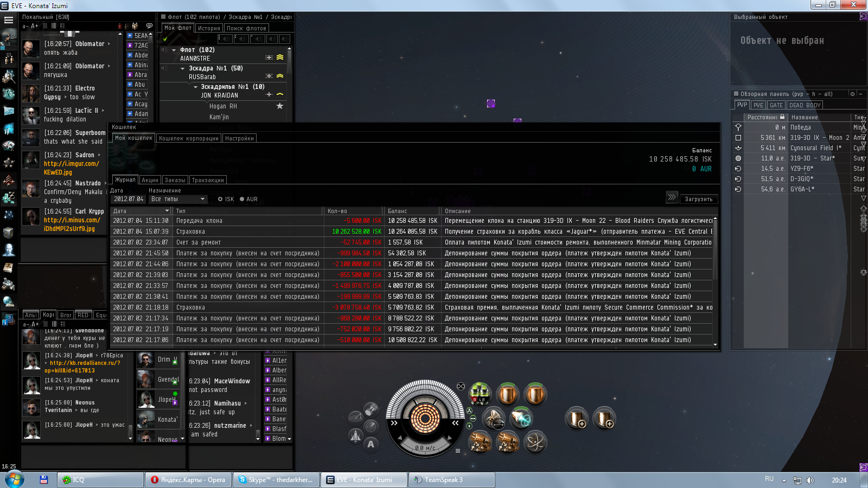This screenshot has width=868, height=488.
Task: Select the GATE overview tab
Action: pos(776,105)
